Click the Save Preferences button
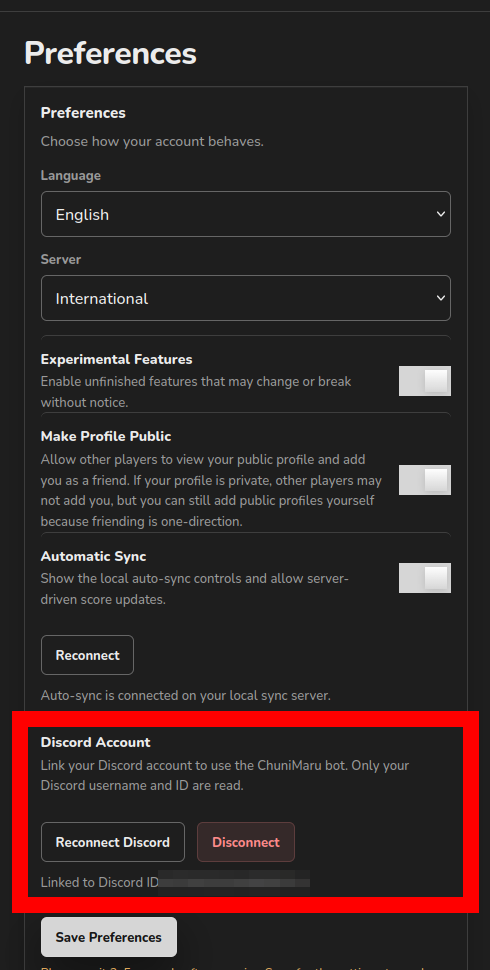 pos(109,937)
